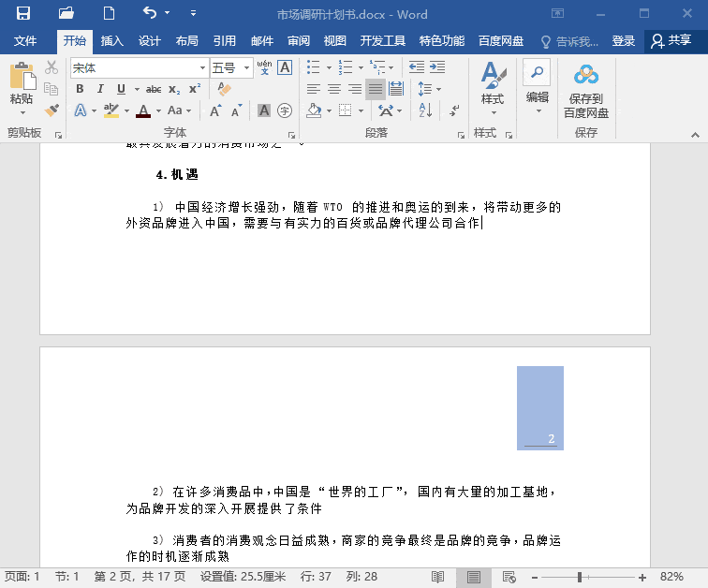Toggle Character Shading gray A

pyautogui.click(x=264, y=110)
